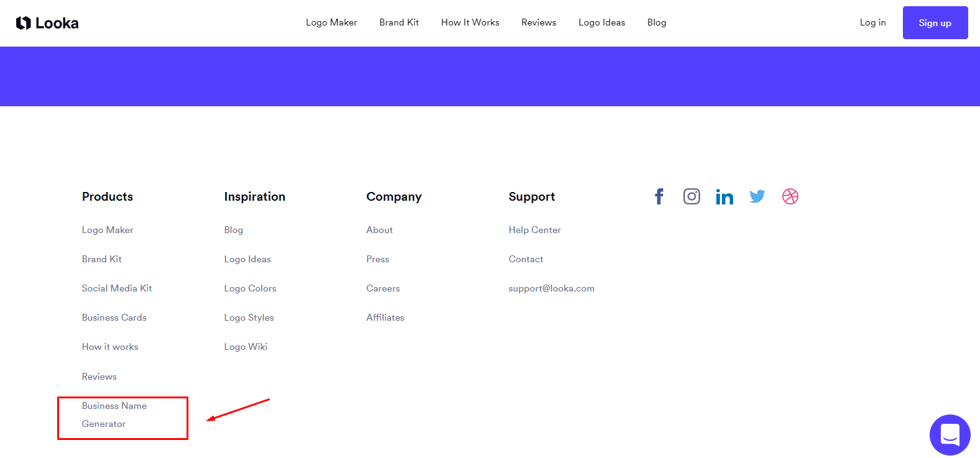
Task: Click the Inspiration column heading
Action: tap(255, 196)
